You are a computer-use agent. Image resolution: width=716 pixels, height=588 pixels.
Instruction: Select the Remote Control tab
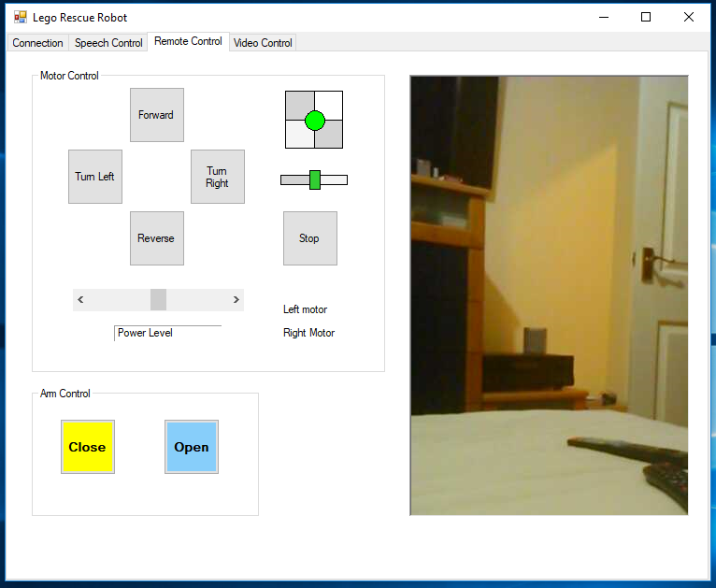[188, 41]
